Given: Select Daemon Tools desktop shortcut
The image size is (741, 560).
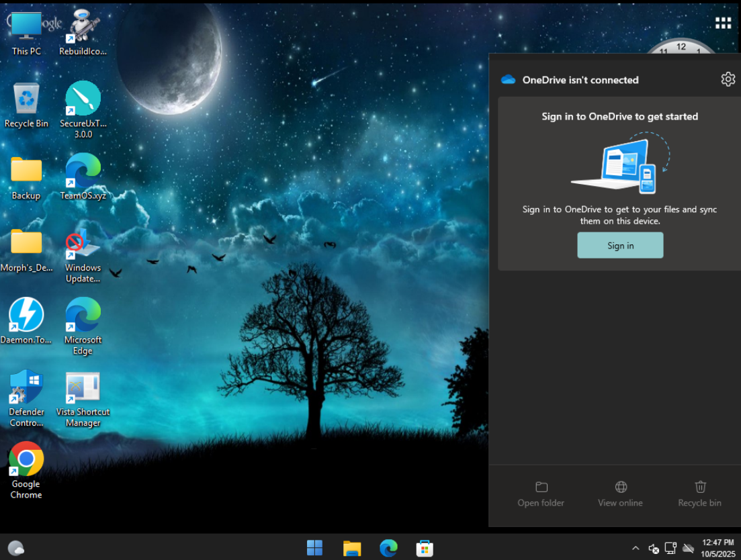Looking at the screenshot, I should tap(26, 320).
